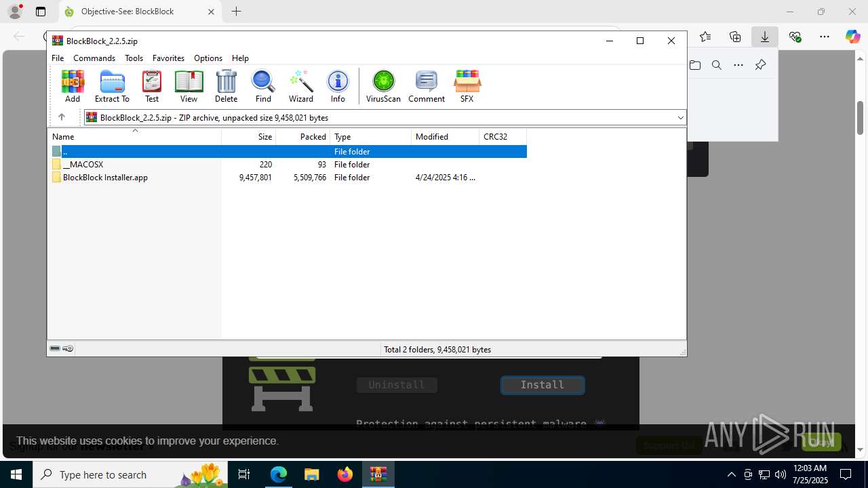Screen dimensions: 868x488
Task: Click the 4/24/2025 modified date cell
Action: click(446, 178)
